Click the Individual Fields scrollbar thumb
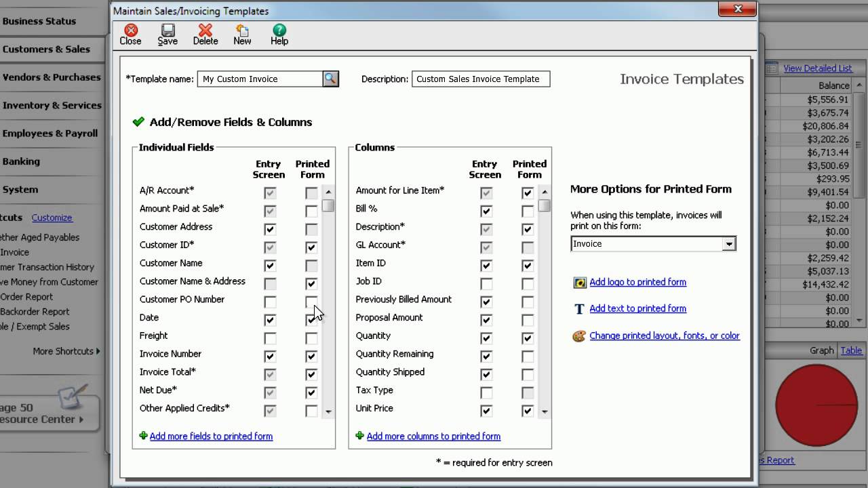 point(328,205)
